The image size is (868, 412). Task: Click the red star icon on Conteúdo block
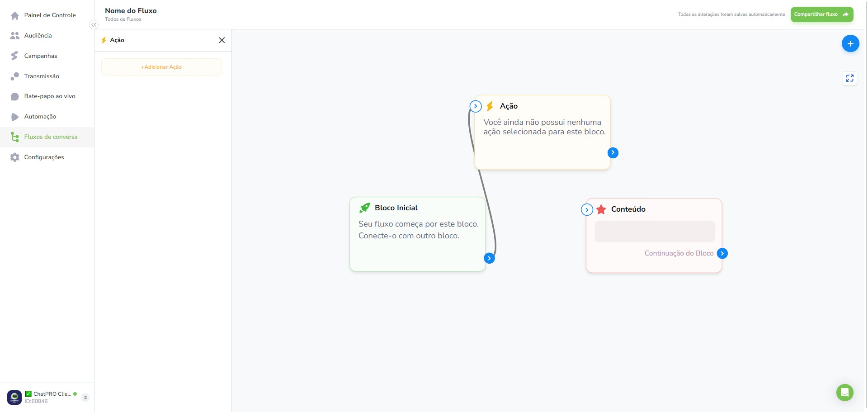click(x=601, y=209)
